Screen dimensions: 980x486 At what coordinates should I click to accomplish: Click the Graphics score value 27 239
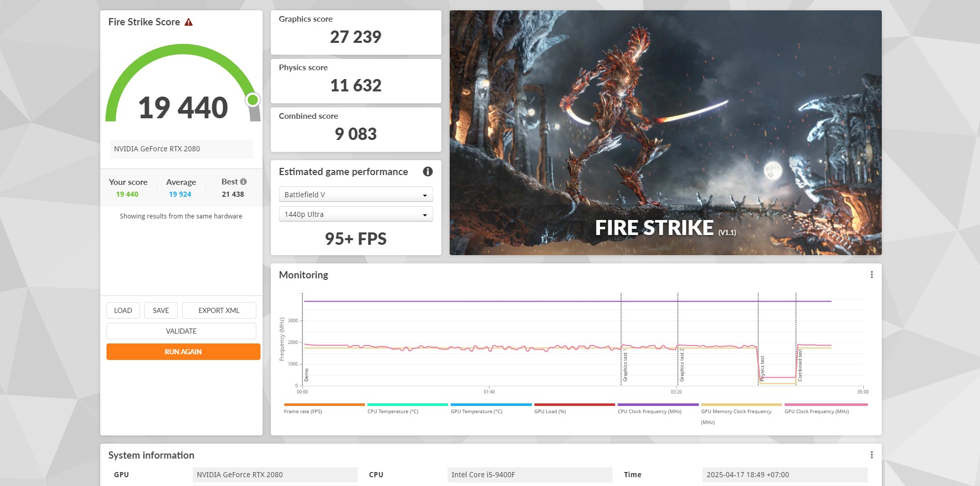(x=356, y=37)
